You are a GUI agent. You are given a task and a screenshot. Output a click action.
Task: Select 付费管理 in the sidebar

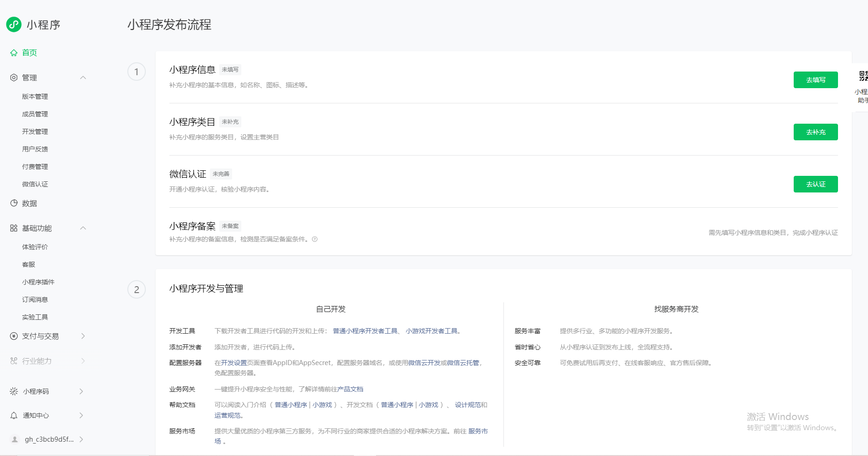[35, 167]
